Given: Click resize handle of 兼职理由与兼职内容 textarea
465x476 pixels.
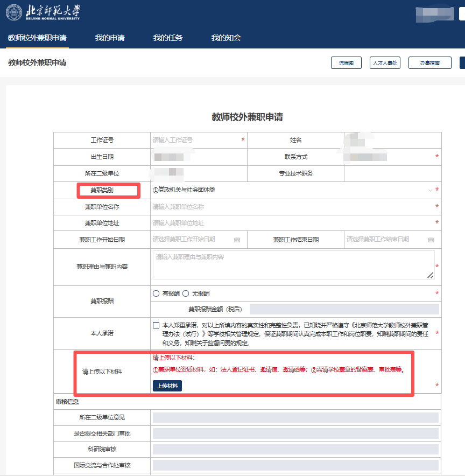Looking at the screenshot, I should click(430, 275).
